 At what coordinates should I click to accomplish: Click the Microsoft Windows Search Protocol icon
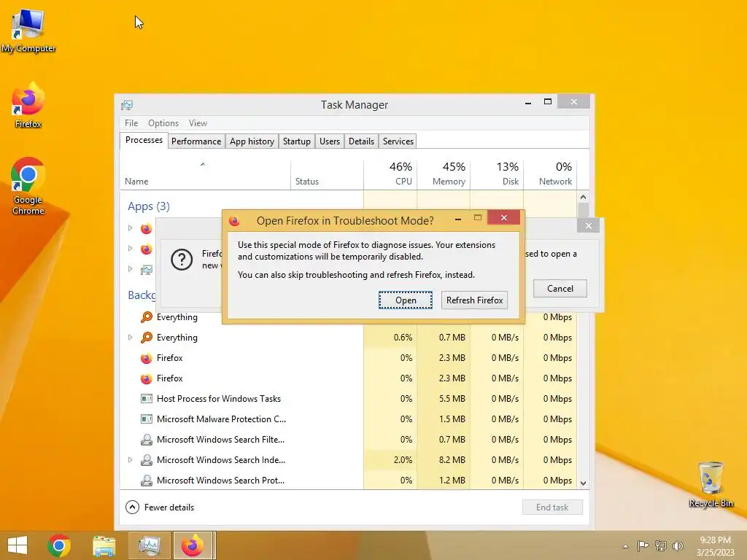146,481
